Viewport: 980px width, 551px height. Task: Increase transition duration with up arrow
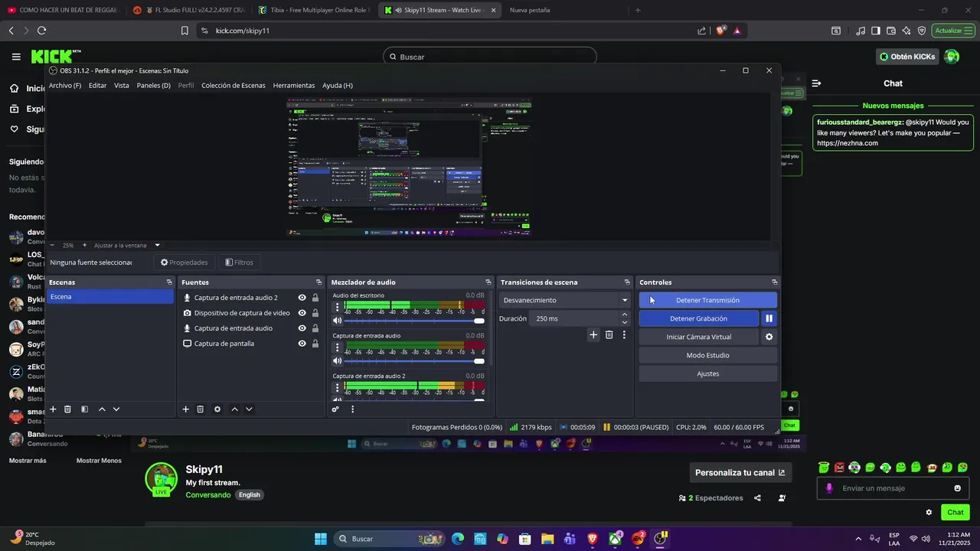click(625, 315)
